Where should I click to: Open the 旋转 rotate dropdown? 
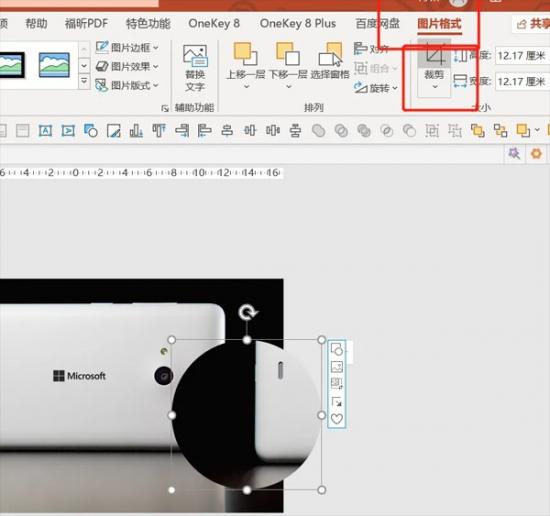[376, 88]
